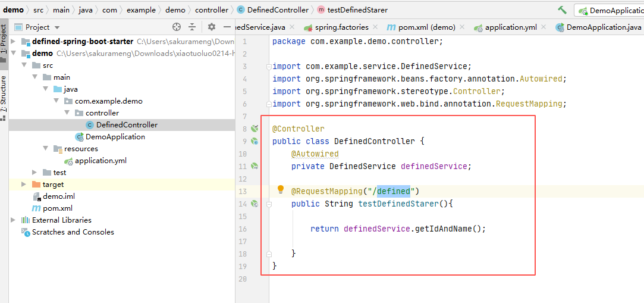The image size is (644, 303).
Task: Click the DefinedService import line
Action: click(372, 66)
